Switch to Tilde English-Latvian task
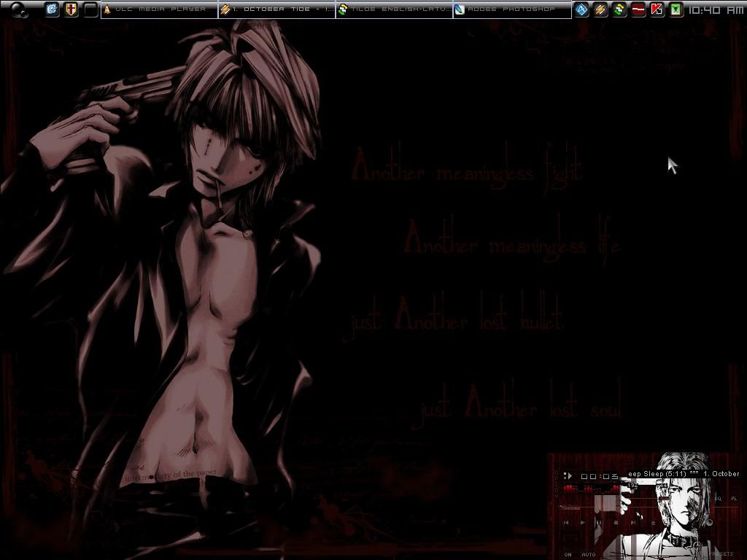Viewport: 747px width, 560px height. point(395,9)
